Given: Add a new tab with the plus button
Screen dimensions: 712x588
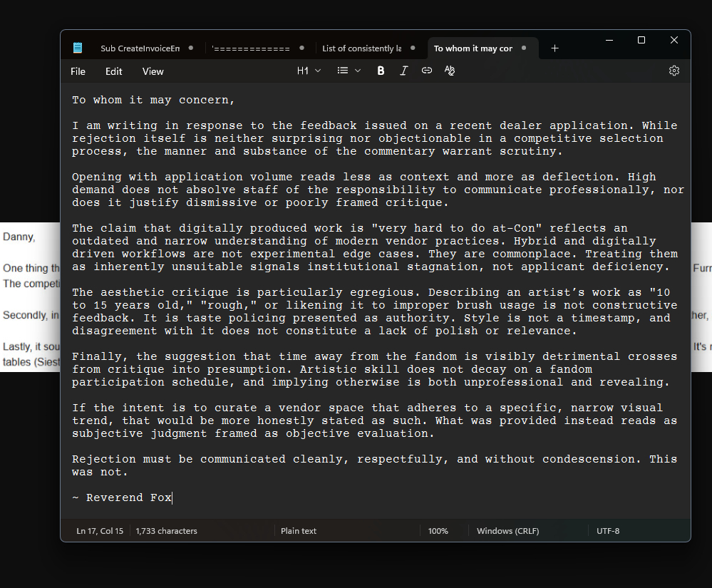Looking at the screenshot, I should click(x=555, y=48).
